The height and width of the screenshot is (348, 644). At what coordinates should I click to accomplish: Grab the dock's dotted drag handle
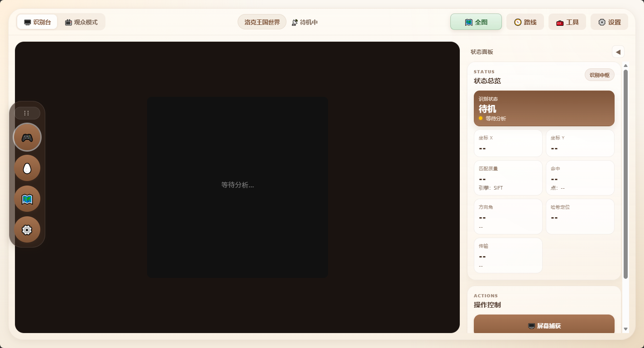point(27,113)
